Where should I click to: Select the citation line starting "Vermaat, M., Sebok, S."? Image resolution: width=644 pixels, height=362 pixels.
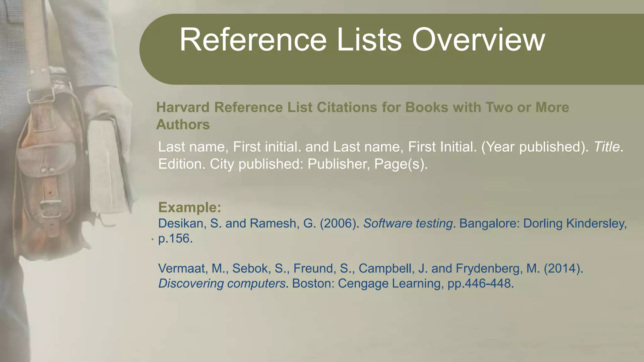[371, 269]
